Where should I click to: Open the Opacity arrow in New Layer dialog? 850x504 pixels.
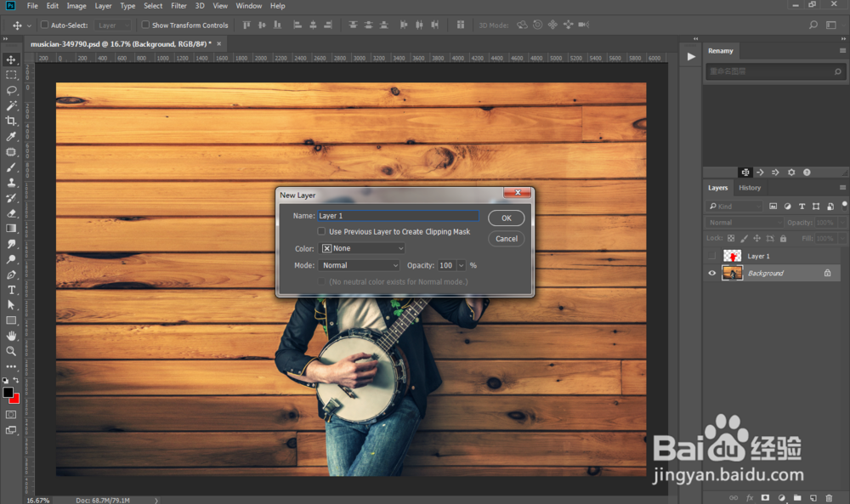click(462, 265)
